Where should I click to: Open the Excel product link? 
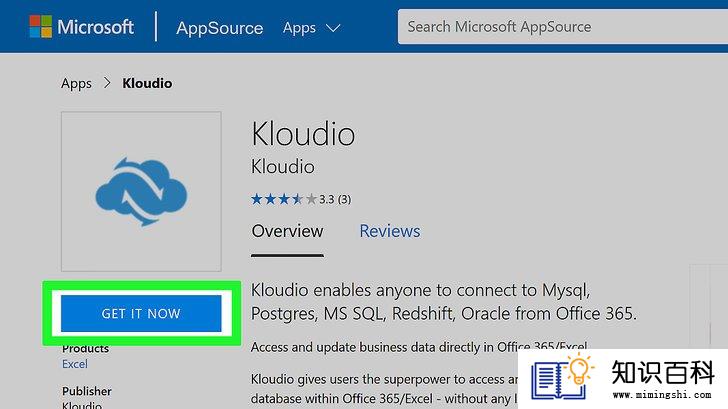click(75, 364)
